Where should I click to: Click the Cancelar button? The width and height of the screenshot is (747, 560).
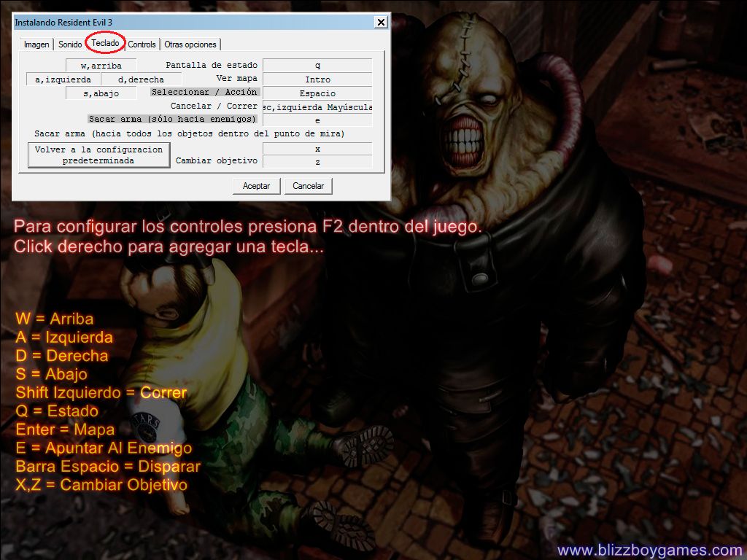click(x=309, y=186)
